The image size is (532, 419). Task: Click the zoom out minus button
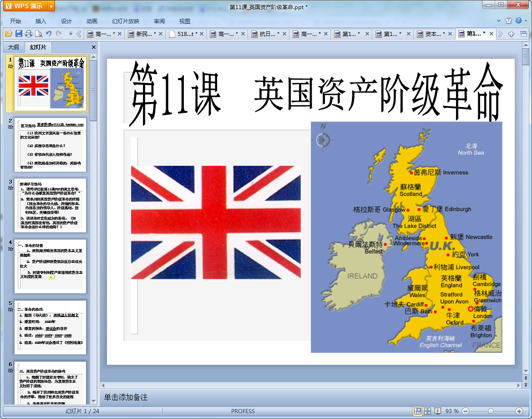[x=466, y=411]
